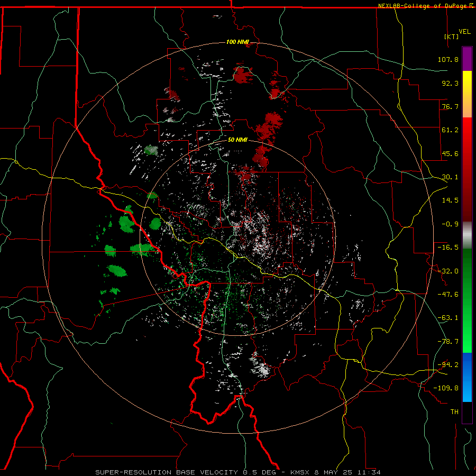Pick the gray segment of the velocity color bar

(467, 235)
